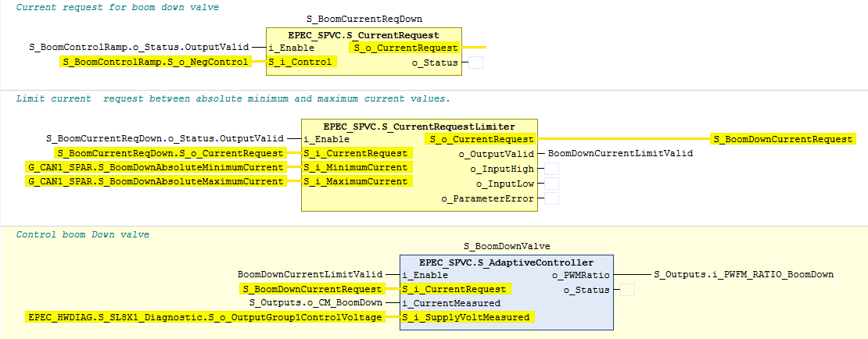Click the S_BoomDownValve instance name
This screenshot has width=868, height=339.
pyautogui.click(x=507, y=246)
